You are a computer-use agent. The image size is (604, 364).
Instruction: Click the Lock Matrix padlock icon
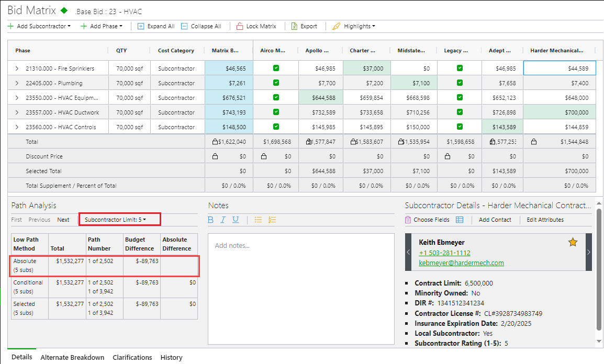tap(240, 26)
